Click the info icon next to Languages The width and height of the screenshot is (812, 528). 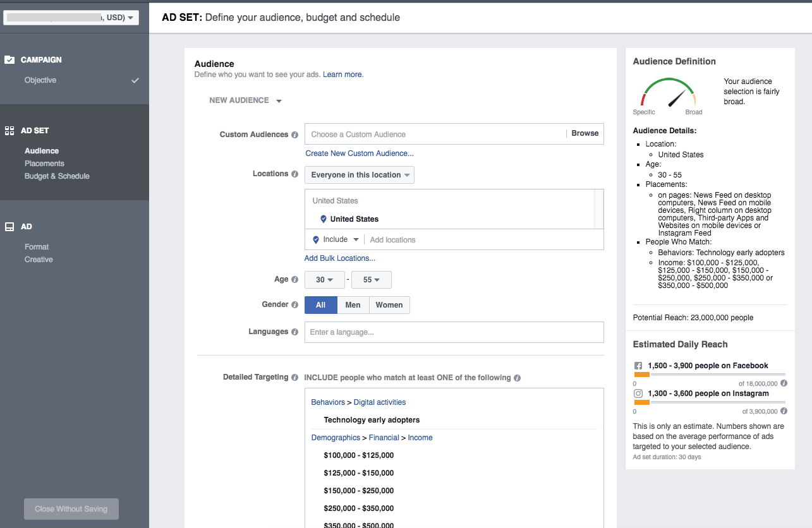tap(294, 332)
